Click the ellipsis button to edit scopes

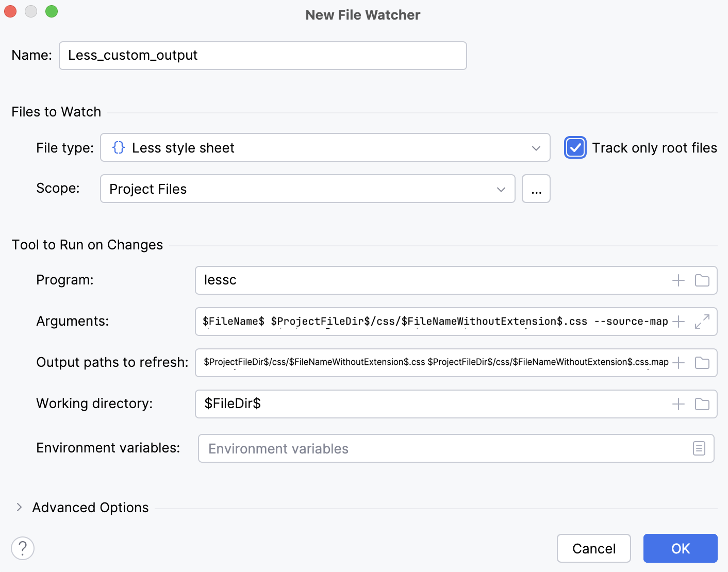[536, 189]
